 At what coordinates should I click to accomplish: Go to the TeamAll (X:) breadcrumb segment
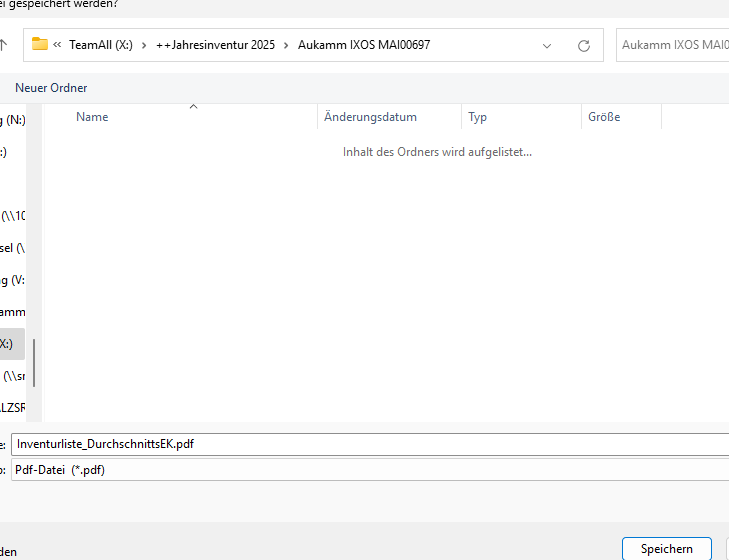coord(102,45)
